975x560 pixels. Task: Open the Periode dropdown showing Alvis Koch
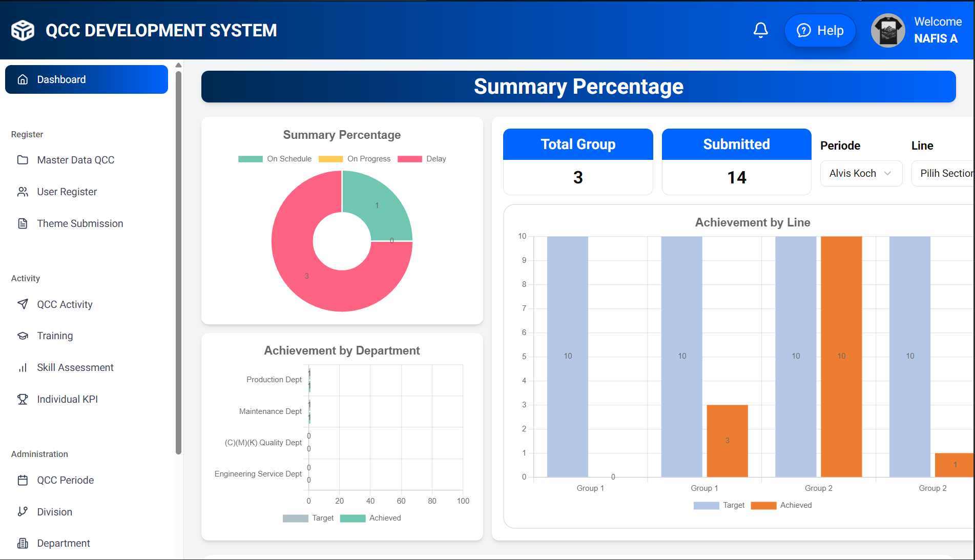click(861, 173)
